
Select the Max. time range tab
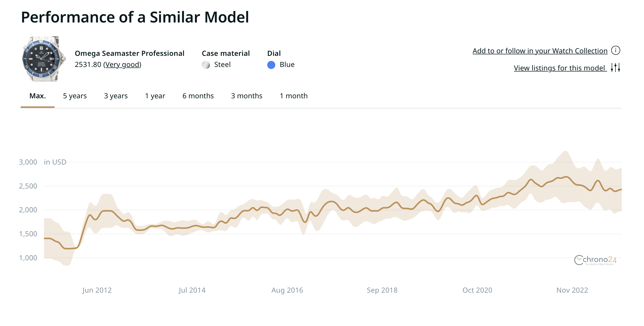(x=38, y=96)
